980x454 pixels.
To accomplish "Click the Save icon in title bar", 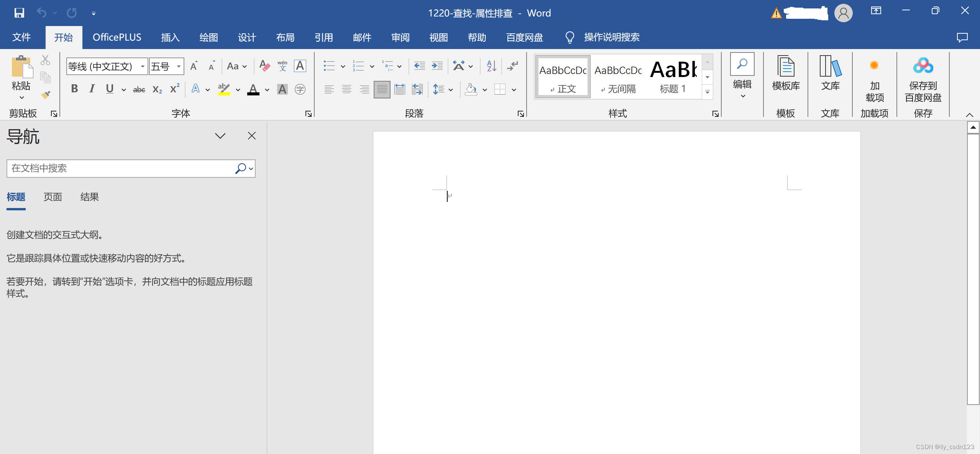I will tap(19, 13).
